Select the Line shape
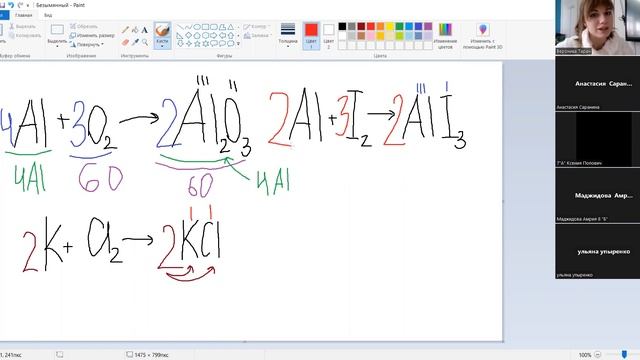The height and width of the screenshot is (360, 640). pos(180,27)
